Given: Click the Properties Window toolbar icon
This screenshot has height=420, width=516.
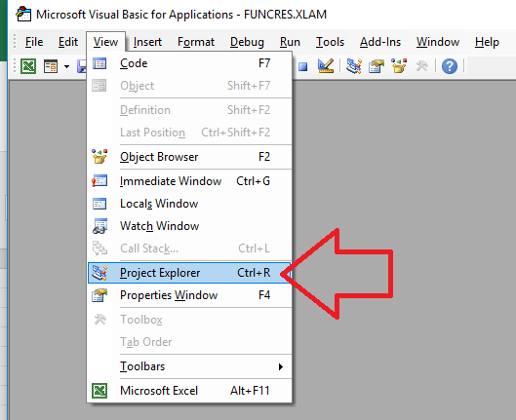Looking at the screenshot, I should coord(377,66).
